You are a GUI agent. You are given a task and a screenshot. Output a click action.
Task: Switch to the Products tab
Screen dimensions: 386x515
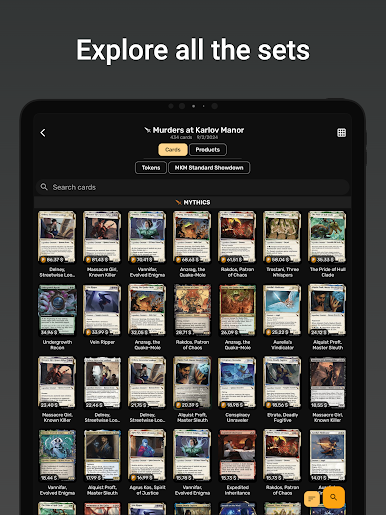208,150
